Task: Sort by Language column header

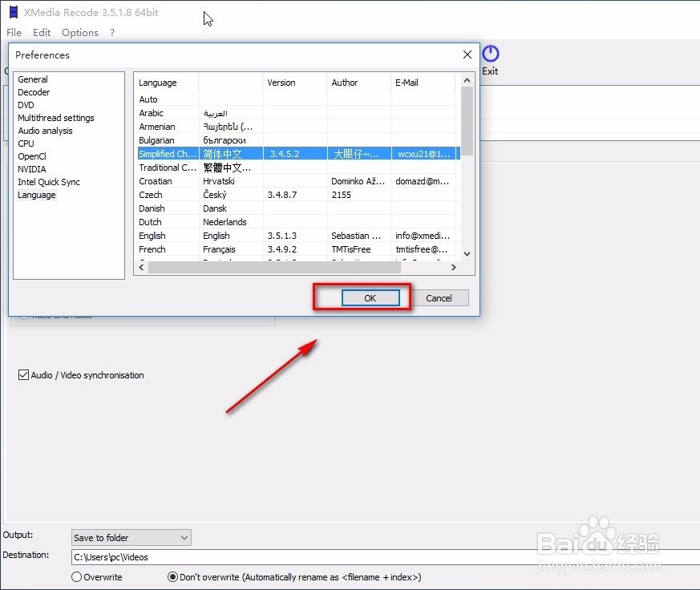Action: (x=167, y=83)
